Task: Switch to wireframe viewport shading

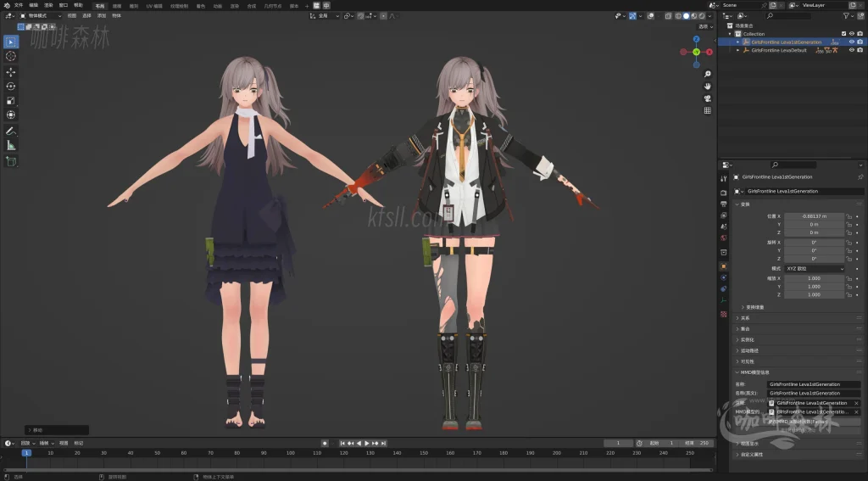Action: pos(678,16)
